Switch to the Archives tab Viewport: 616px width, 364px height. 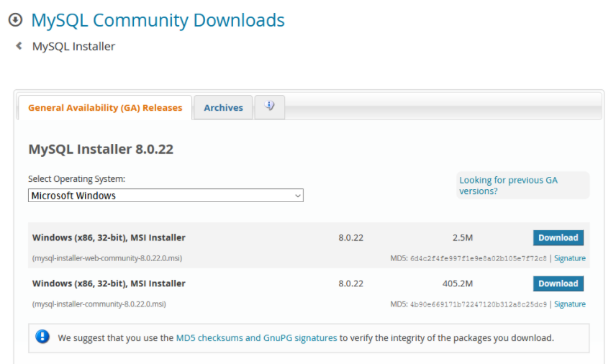point(223,108)
